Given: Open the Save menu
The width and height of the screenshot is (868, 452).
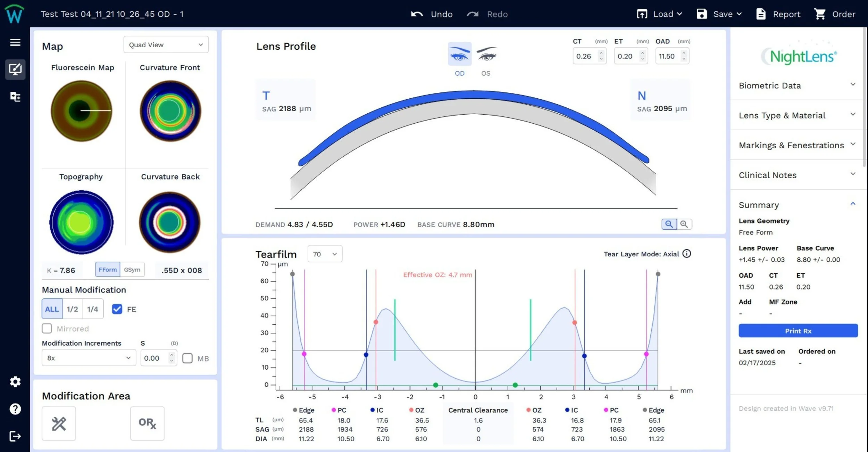Looking at the screenshot, I should click(x=719, y=14).
